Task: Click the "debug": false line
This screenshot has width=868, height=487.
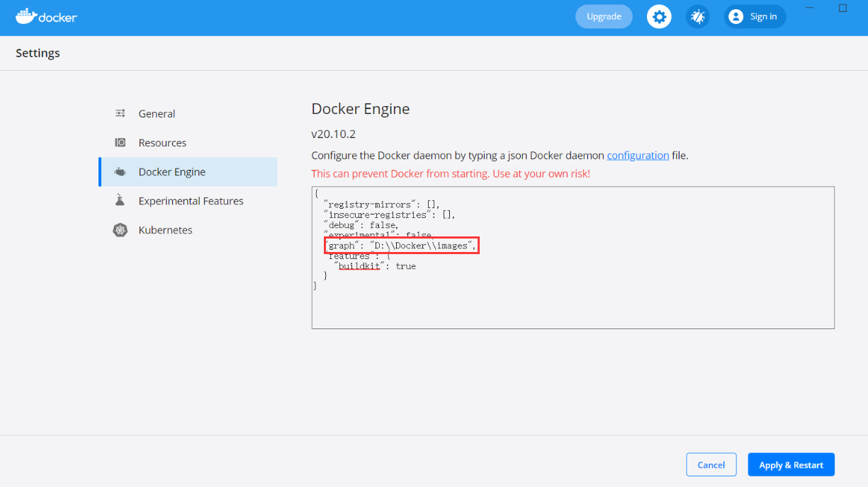Action: click(361, 225)
